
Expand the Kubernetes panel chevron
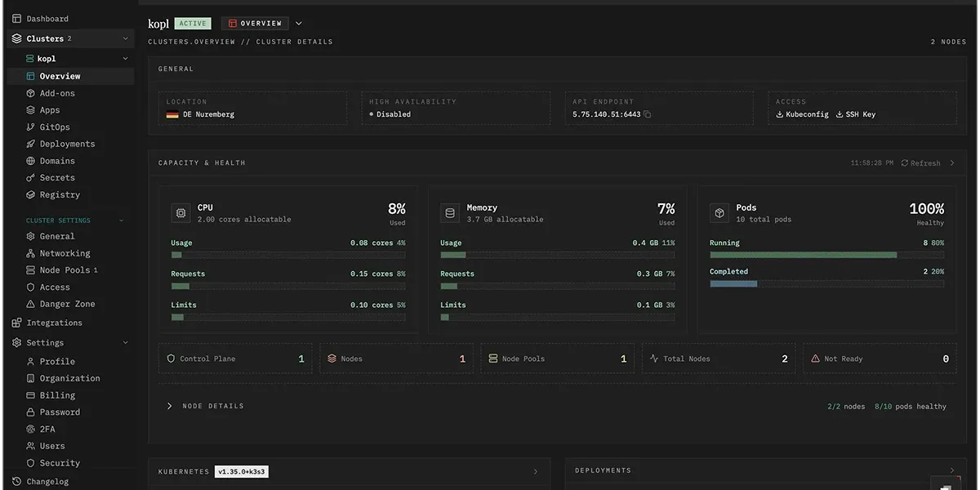(x=536, y=472)
